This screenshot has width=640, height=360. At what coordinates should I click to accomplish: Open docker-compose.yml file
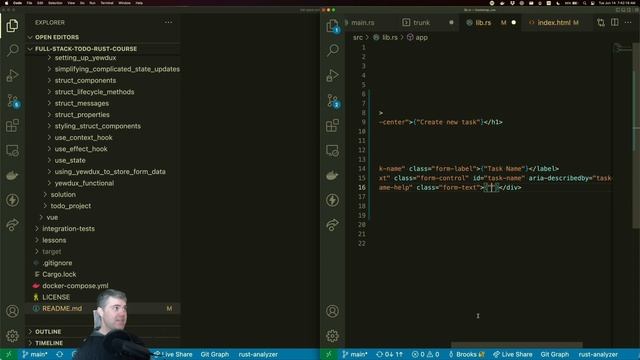coord(75,286)
